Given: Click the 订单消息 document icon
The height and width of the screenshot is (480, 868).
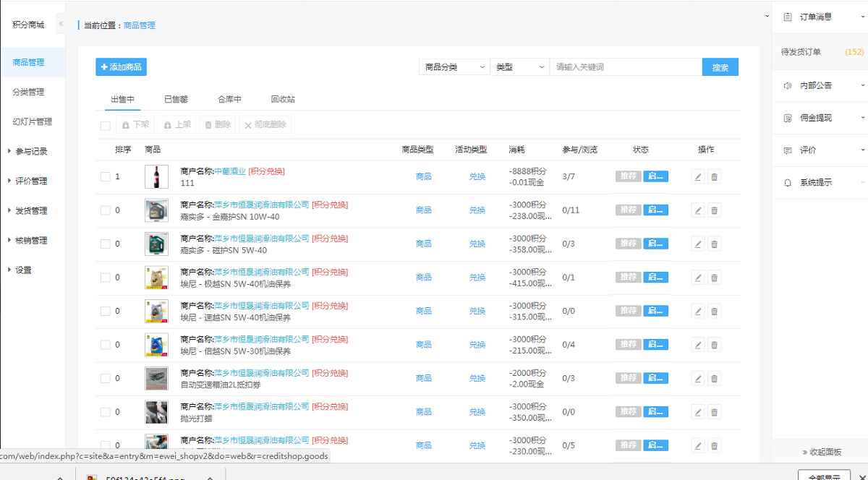Looking at the screenshot, I should (788, 17).
